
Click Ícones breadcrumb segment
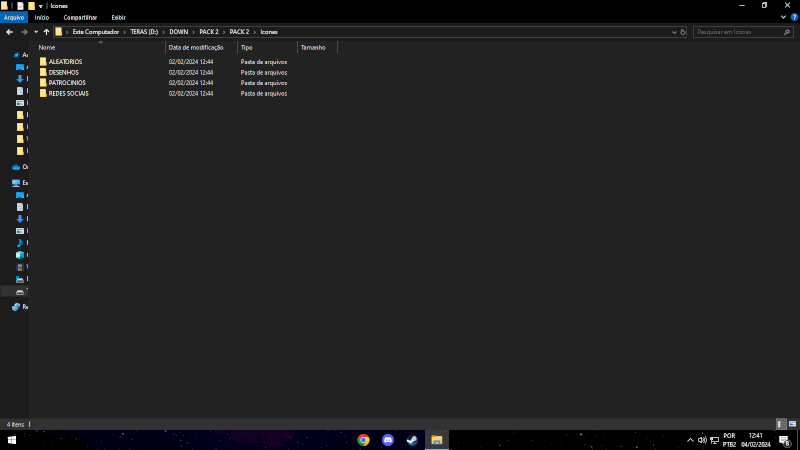coord(269,32)
